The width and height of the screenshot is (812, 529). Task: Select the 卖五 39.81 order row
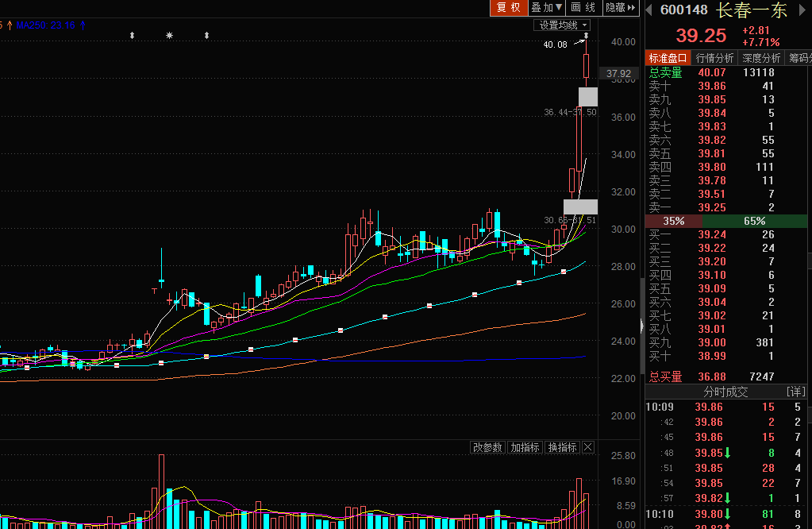(x=726, y=153)
